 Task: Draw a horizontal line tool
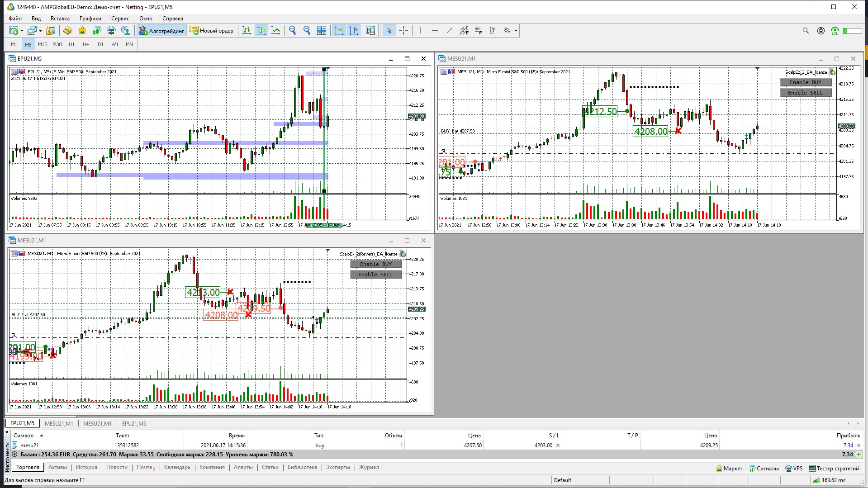(435, 30)
